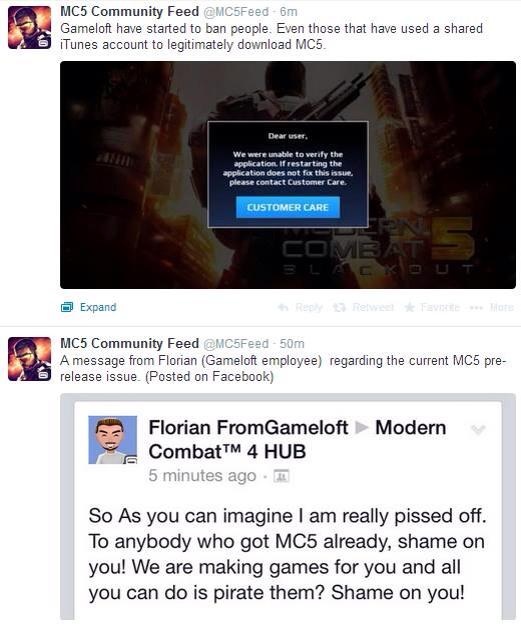
Task: Open the 6m timestamp link
Action: [289, 12]
